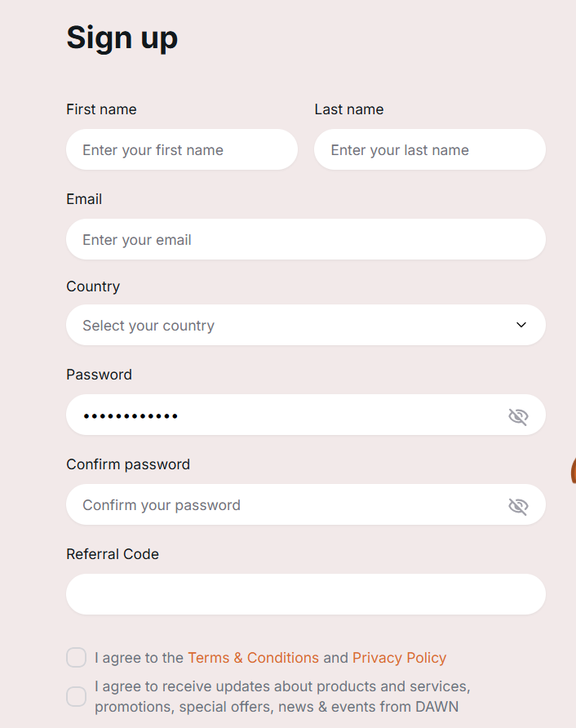
Task: Click the Sign up heading
Action: (122, 38)
